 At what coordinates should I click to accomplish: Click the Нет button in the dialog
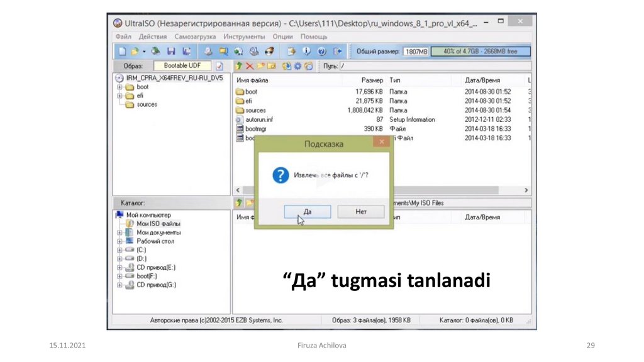coord(361,212)
